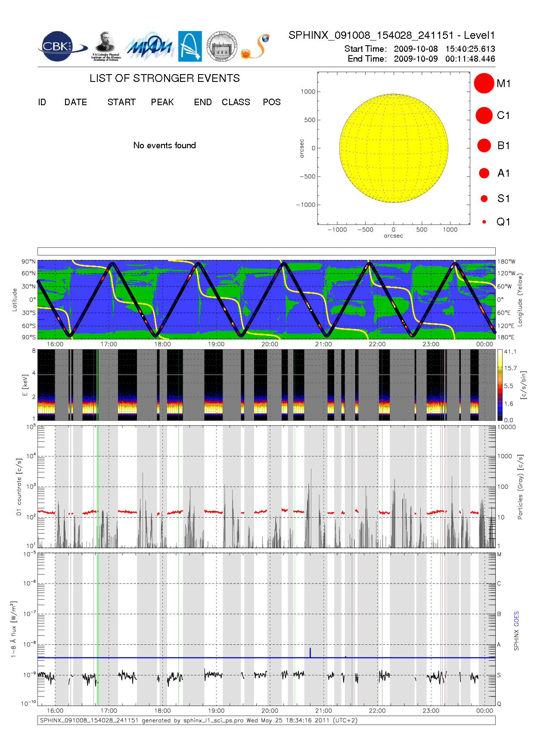Select the M1 red circle legend marker
This screenshot has height=756, width=534.
pos(484,83)
